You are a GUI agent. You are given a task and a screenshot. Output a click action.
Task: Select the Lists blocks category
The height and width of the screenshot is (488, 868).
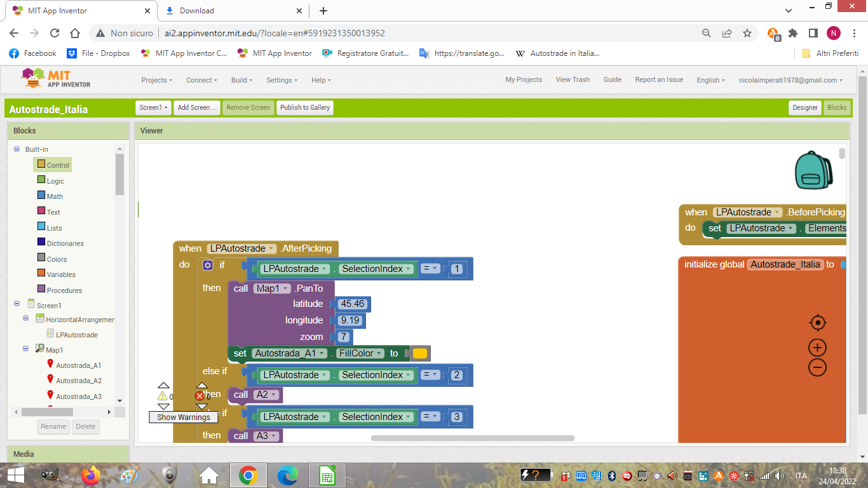click(50, 227)
